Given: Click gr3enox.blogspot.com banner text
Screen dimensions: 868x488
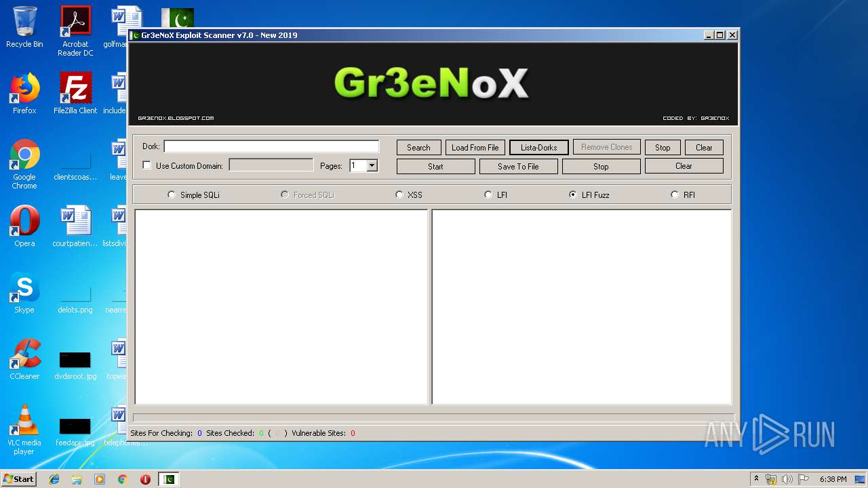Looking at the screenshot, I should point(176,118).
